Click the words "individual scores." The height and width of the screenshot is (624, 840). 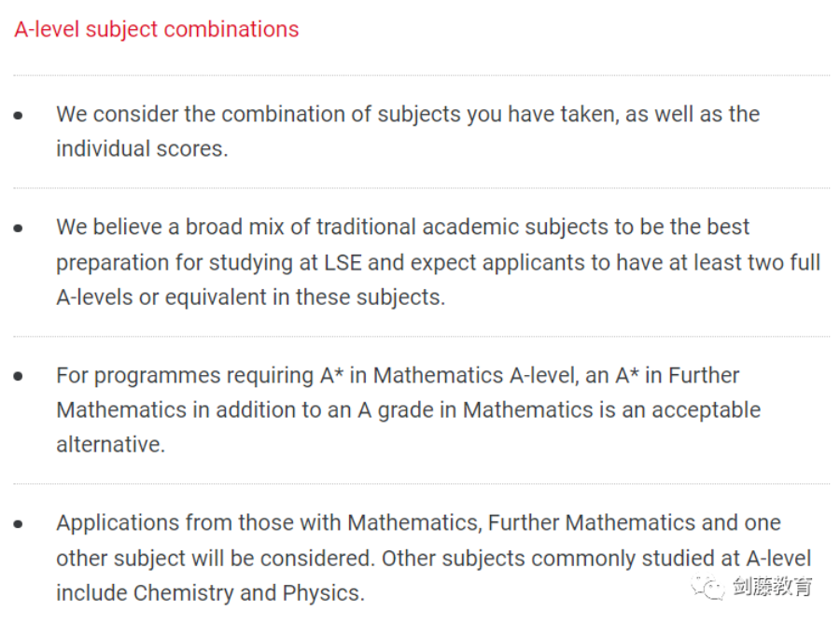point(142,148)
